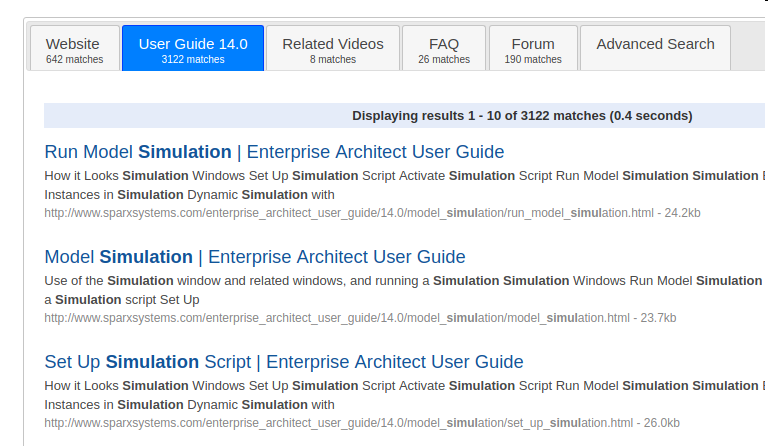The width and height of the screenshot is (768, 446).
Task: Click the Set Up Simulation Script snippet text
Action: click(400, 395)
